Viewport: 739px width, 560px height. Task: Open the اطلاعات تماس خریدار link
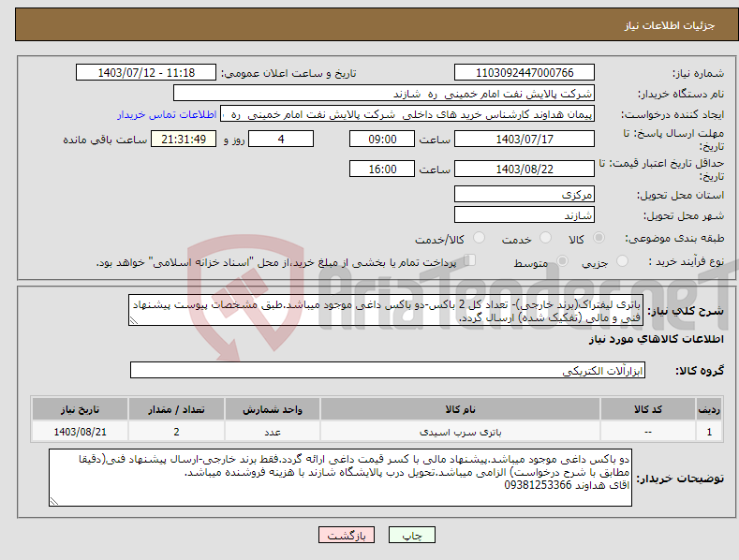(167, 114)
